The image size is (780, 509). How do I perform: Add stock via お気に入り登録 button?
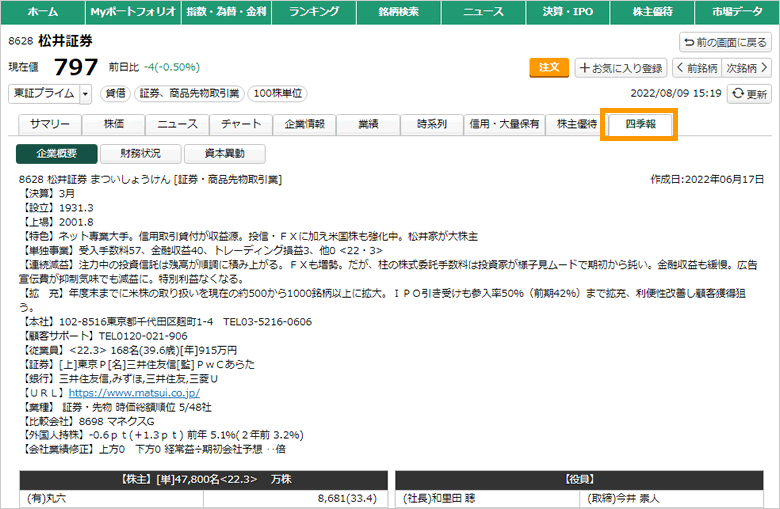620,68
